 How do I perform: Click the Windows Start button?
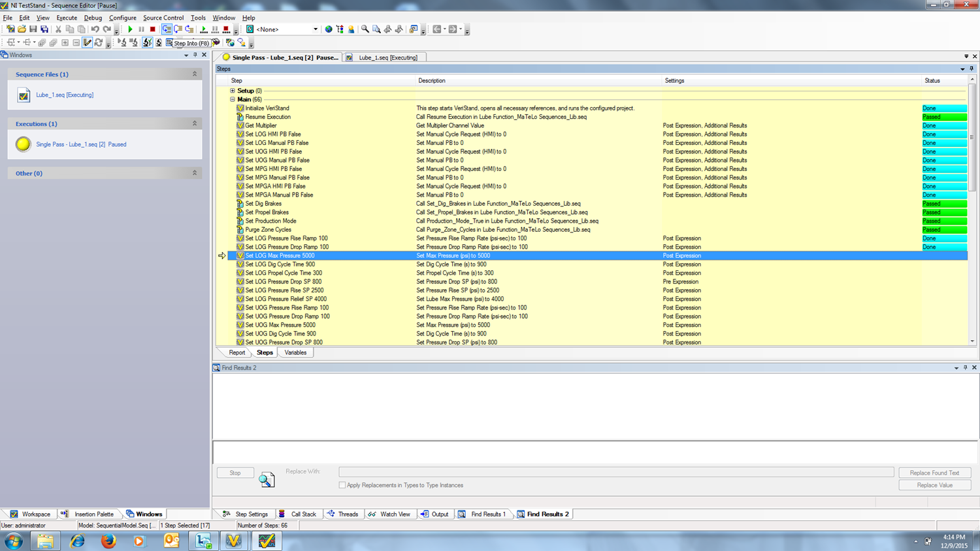point(13,541)
